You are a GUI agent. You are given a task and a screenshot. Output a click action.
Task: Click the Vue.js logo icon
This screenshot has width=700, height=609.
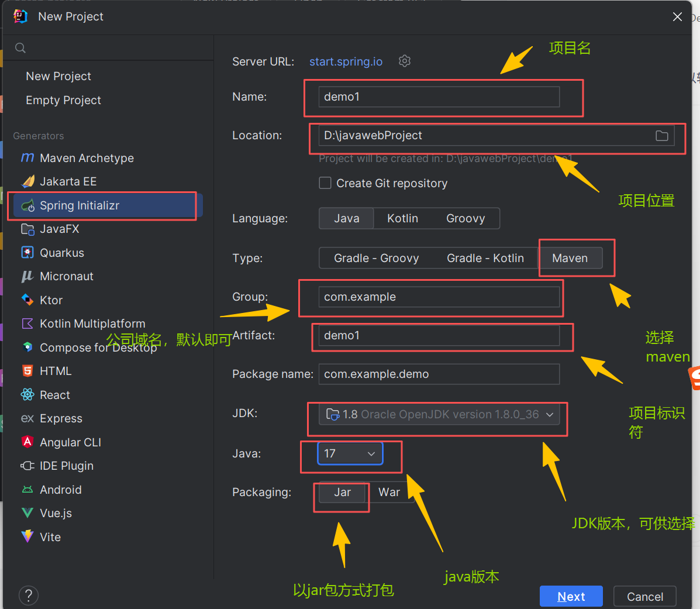(x=27, y=513)
